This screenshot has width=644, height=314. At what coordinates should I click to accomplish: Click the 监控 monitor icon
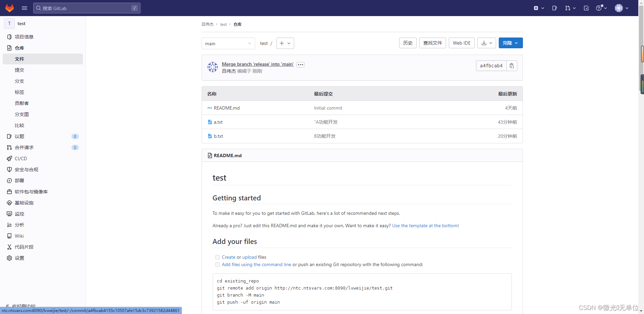9,214
